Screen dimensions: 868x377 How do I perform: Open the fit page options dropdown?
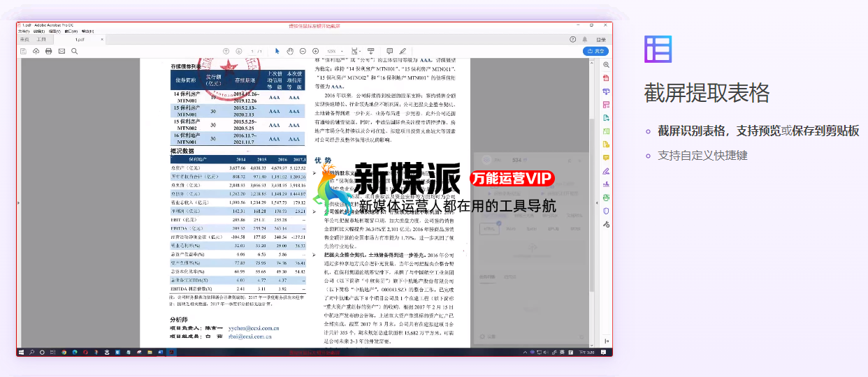(x=356, y=51)
